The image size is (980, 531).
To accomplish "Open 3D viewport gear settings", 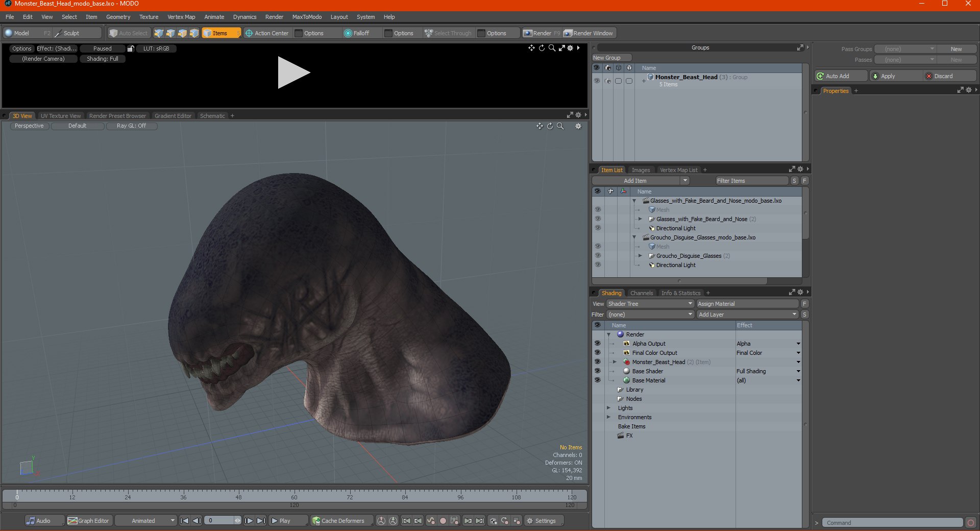I will (578, 126).
